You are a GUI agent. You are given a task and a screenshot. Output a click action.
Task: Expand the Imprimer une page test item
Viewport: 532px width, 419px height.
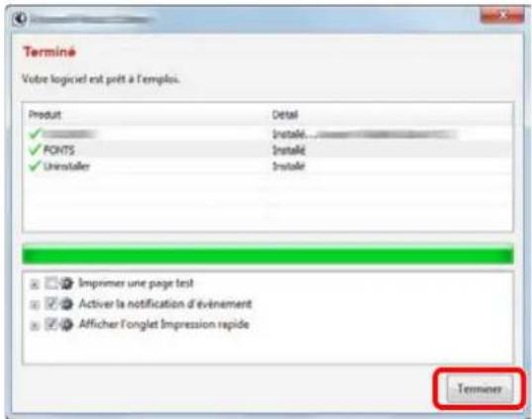point(35,284)
